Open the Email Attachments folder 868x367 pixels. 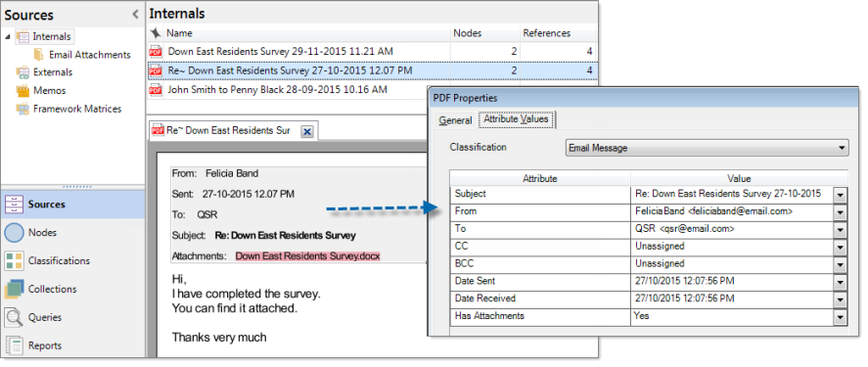(x=90, y=55)
